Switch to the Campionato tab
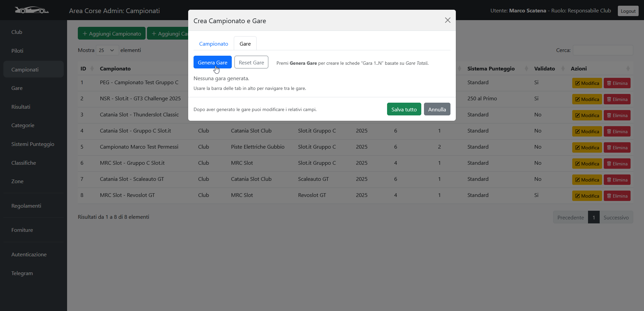The image size is (644, 311). pos(213,44)
